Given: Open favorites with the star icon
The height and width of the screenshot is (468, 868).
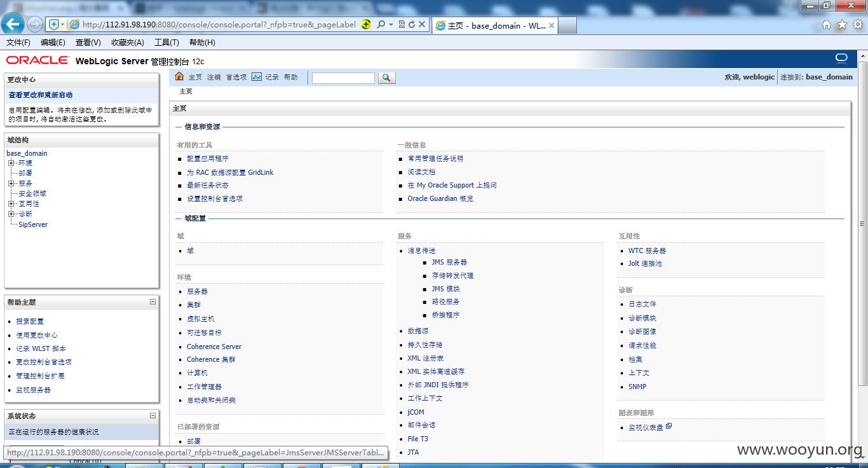Looking at the screenshot, I should pos(842,25).
